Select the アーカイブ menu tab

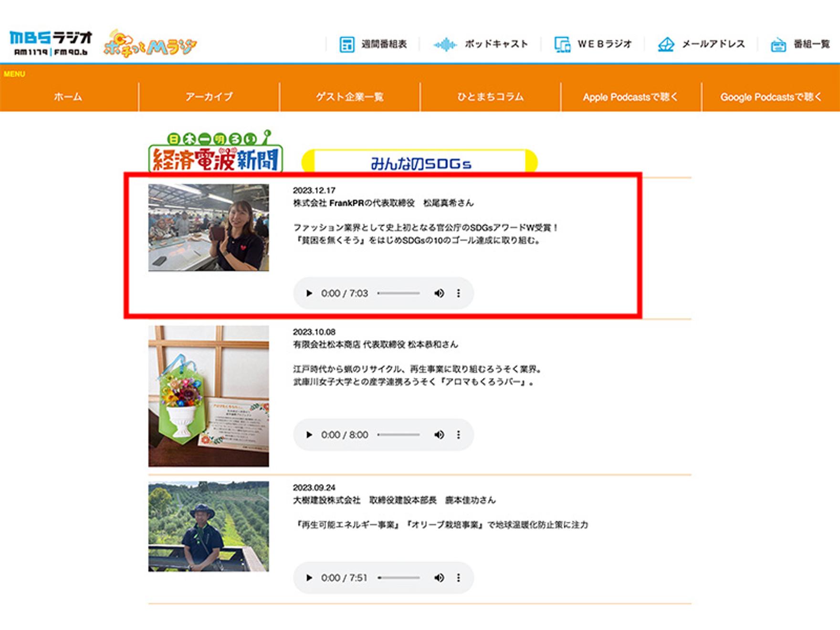pyautogui.click(x=209, y=97)
